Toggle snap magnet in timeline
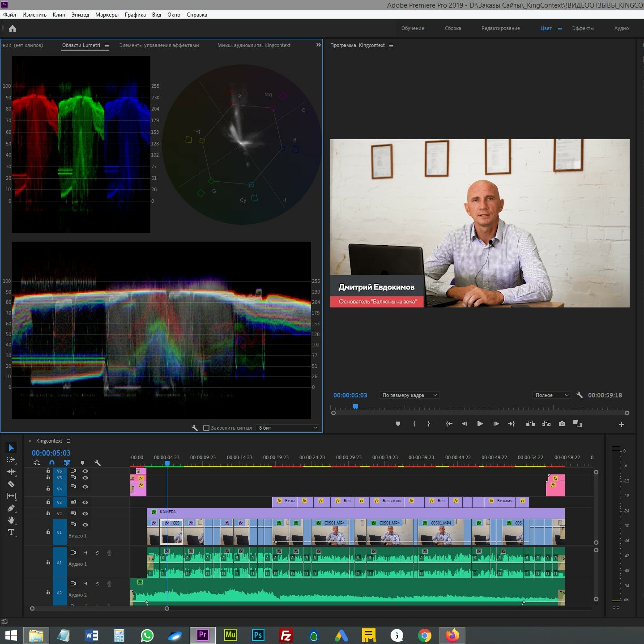Image resolution: width=644 pixels, height=644 pixels. [x=52, y=463]
